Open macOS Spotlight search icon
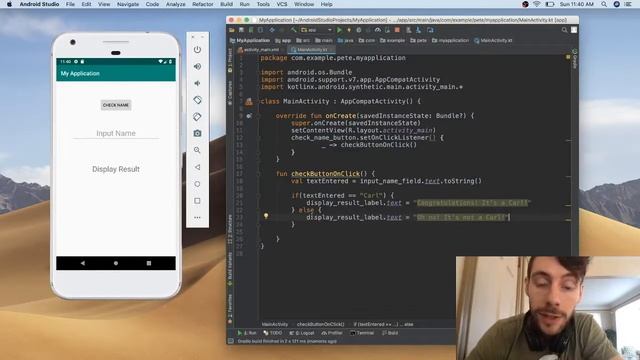 (x=604, y=4)
